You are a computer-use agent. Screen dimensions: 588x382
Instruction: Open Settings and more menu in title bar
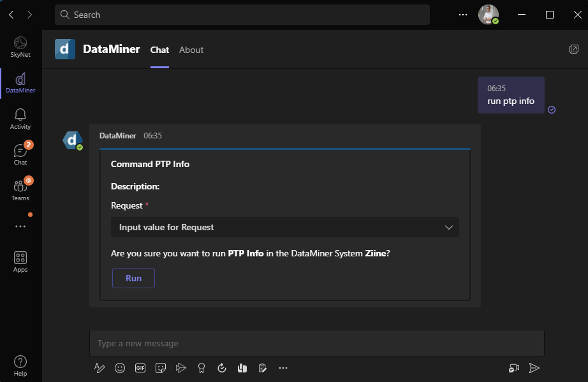[x=463, y=15]
